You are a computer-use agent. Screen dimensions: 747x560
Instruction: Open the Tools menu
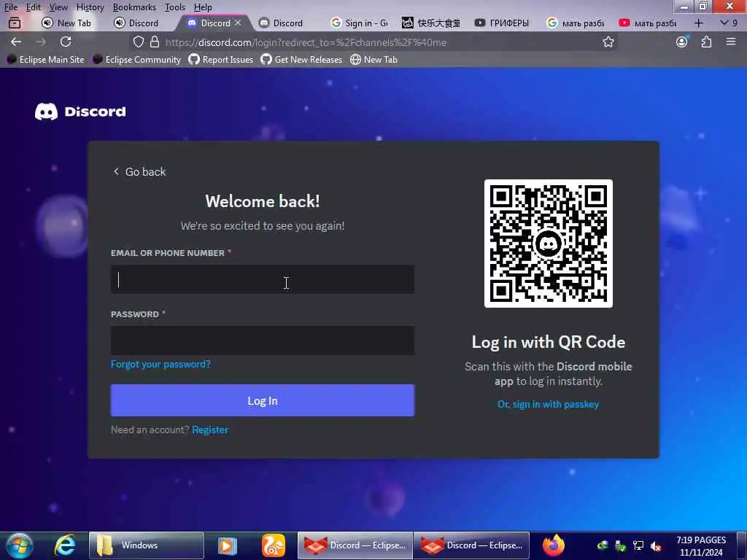tap(175, 7)
